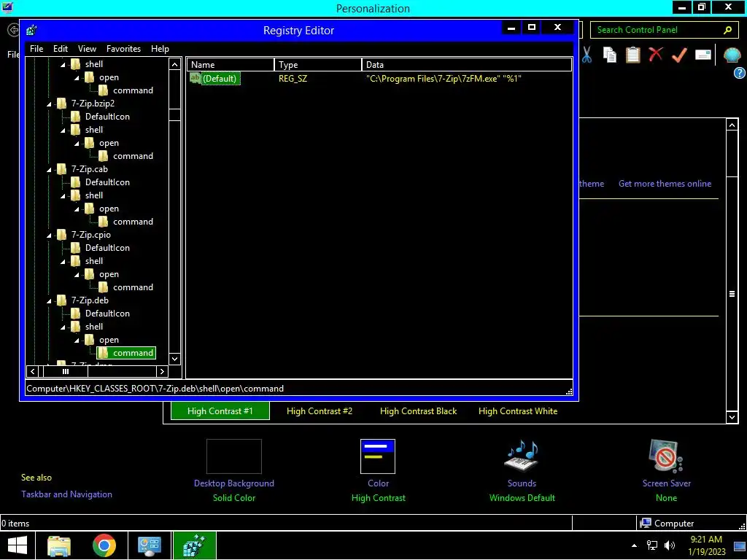747x560 pixels.
Task: Collapse the 7-Zip.deb key
Action: [49, 301]
